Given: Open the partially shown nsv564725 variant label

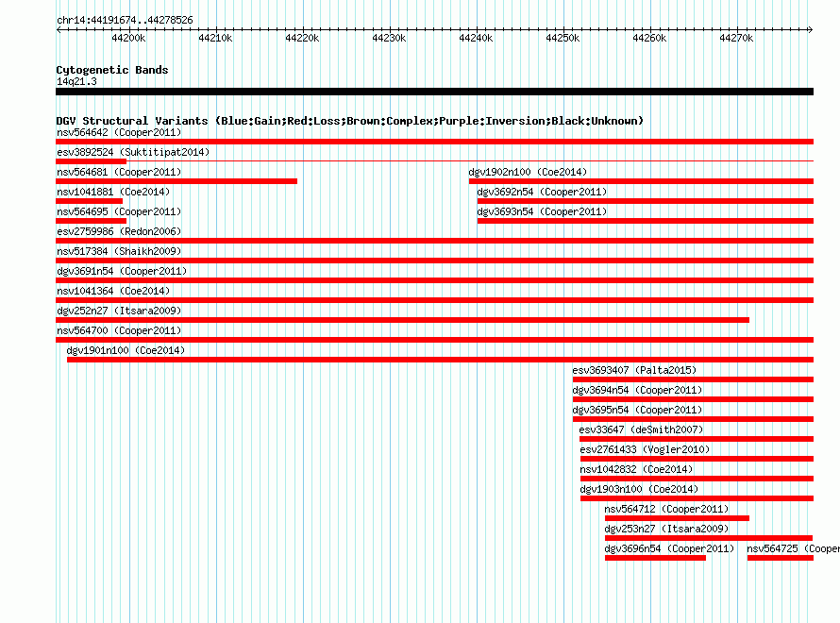Looking at the screenshot, I should 793,548.
